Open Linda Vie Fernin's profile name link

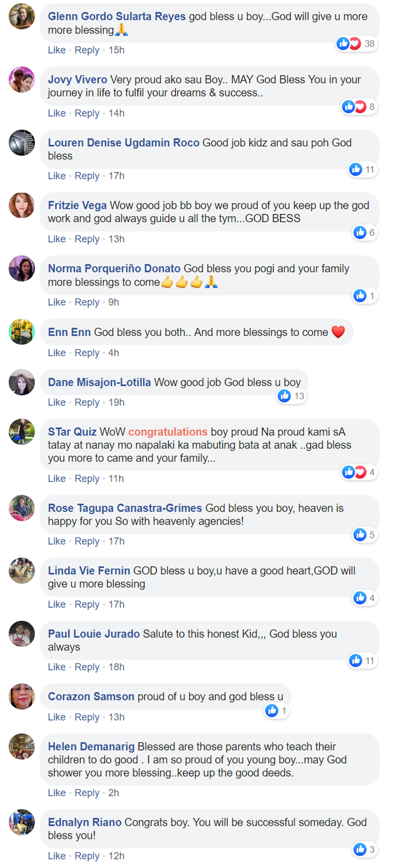point(89,571)
